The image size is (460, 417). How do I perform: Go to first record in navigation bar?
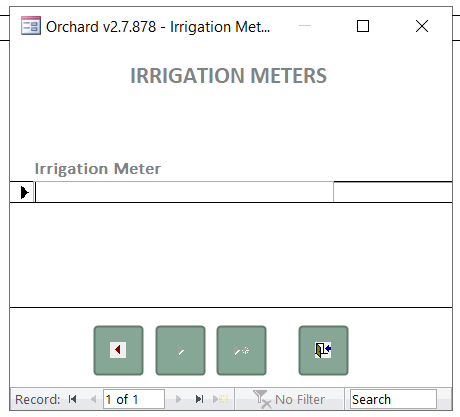72,399
